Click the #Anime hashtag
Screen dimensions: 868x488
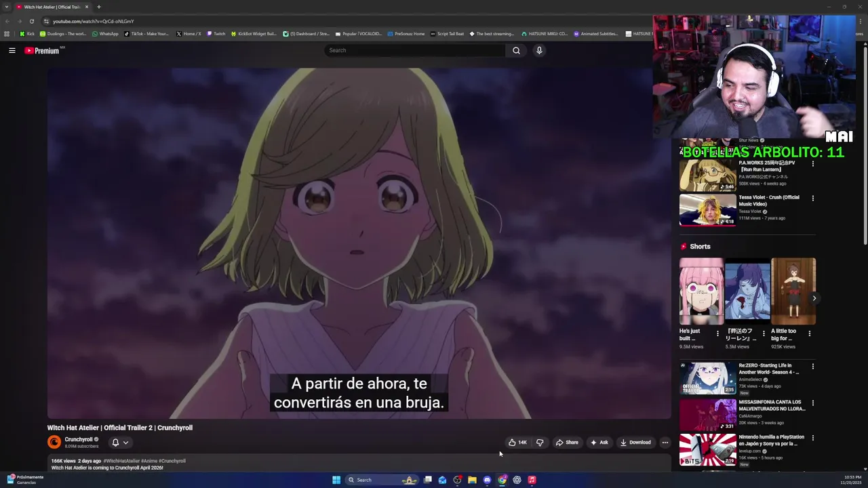[149, 461]
